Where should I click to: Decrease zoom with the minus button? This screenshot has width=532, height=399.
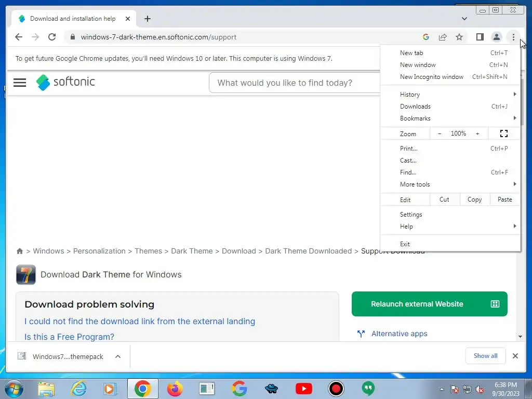[440, 134]
